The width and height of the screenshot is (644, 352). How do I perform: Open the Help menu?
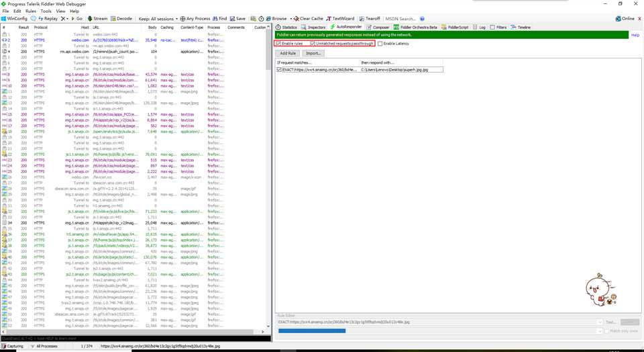click(74, 11)
